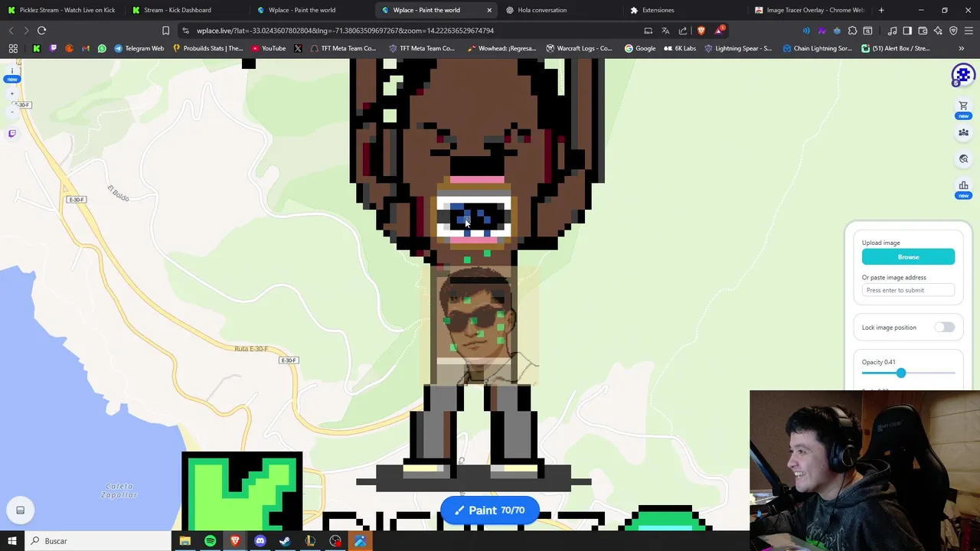Switch to Image Tracer Overlay tab
980x551 pixels.
pyautogui.click(x=808, y=10)
